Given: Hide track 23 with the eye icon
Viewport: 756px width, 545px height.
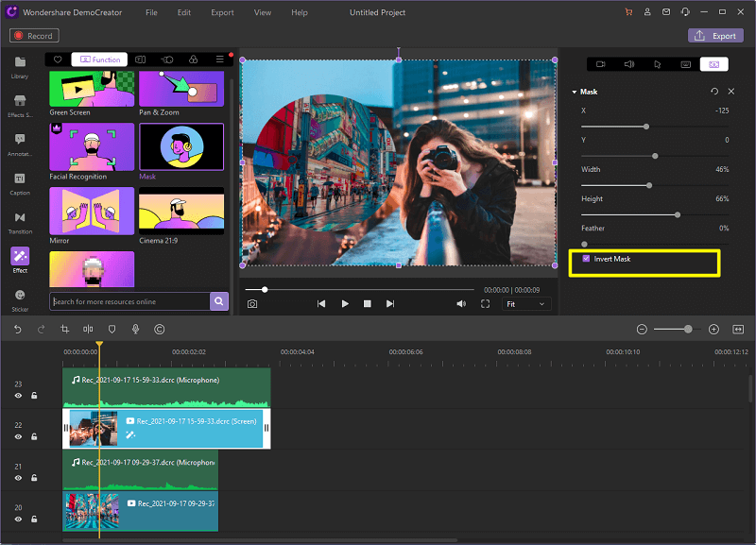Looking at the screenshot, I should (x=18, y=396).
